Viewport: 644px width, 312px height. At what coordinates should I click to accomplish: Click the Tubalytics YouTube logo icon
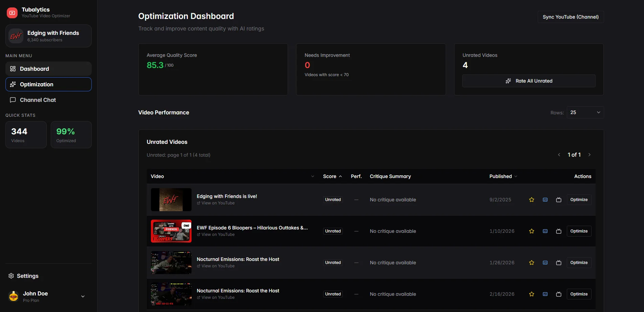pyautogui.click(x=12, y=13)
